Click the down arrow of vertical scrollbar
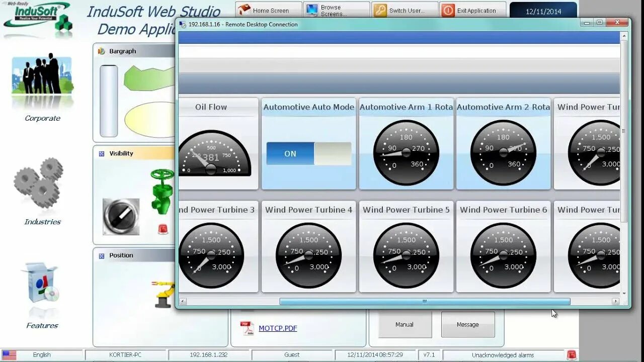 624,294
